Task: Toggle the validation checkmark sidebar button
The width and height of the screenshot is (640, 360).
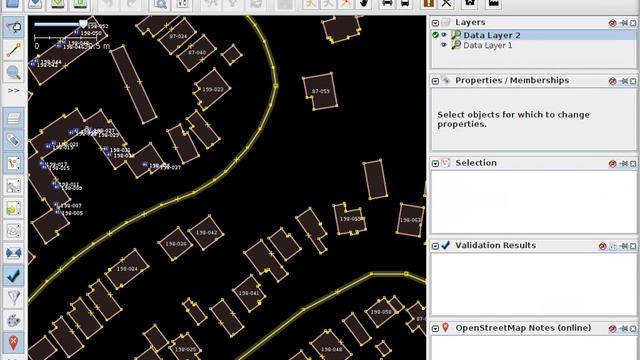Action: tap(13, 276)
